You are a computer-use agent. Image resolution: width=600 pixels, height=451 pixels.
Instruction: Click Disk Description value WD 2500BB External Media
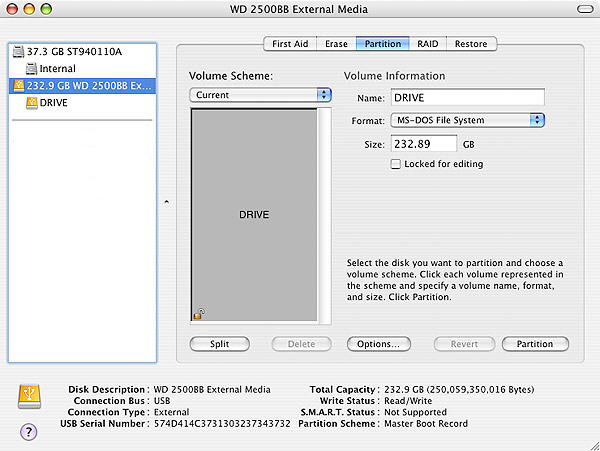[x=212, y=389]
